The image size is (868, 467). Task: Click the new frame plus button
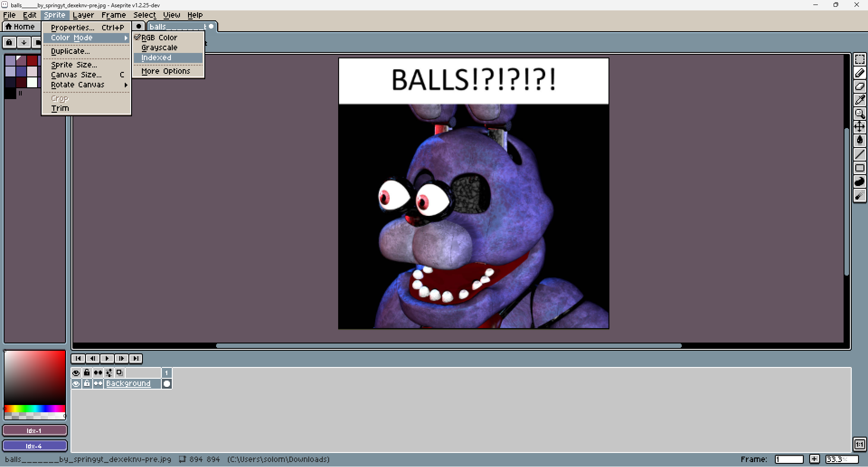(x=814, y=459)
